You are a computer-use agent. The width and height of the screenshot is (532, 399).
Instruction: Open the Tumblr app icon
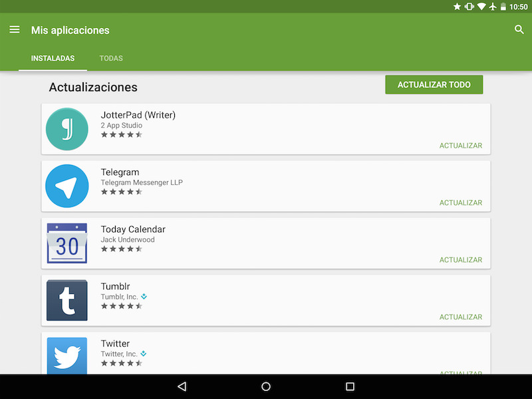pyautogui.click(x=67, y=301)
